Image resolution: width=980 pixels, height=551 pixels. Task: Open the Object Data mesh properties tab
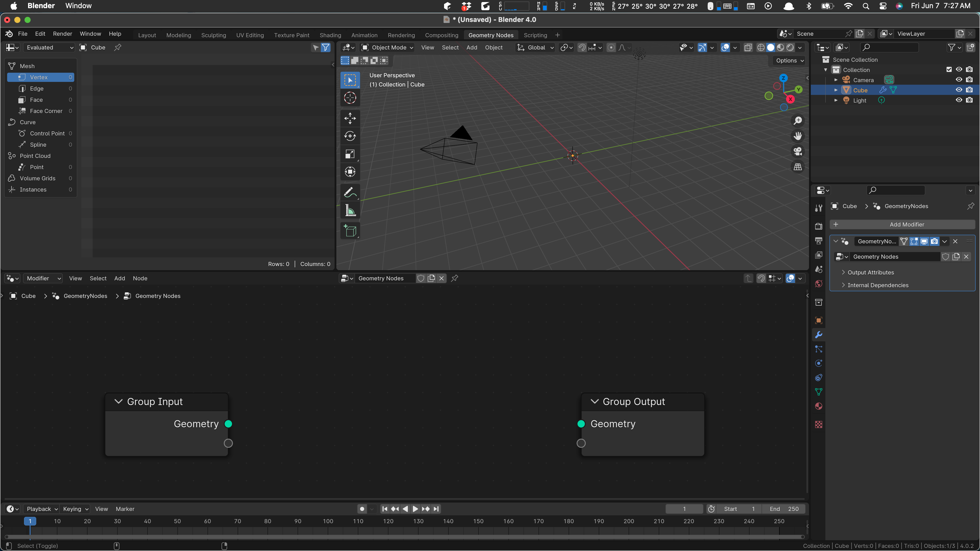(819, 392)
